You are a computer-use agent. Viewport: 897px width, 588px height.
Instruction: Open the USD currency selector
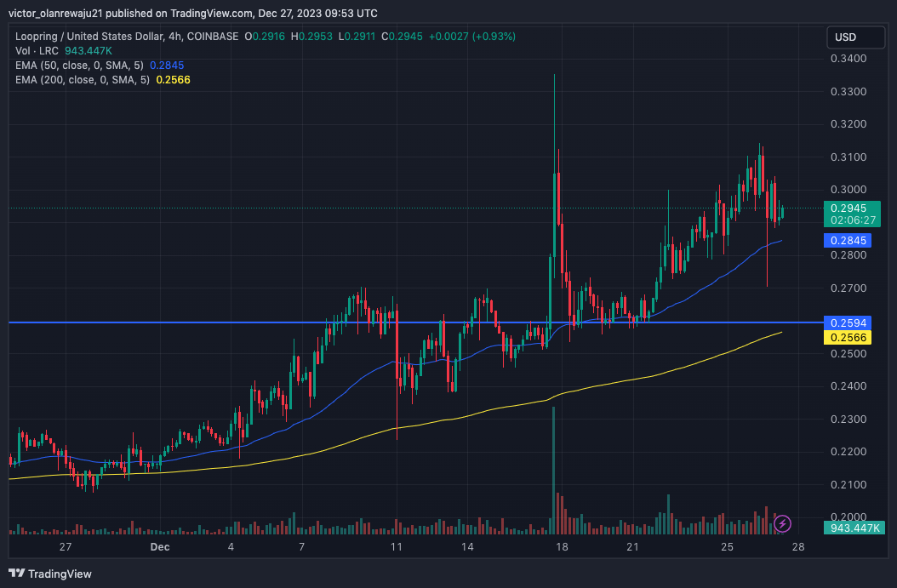(855, 37)
